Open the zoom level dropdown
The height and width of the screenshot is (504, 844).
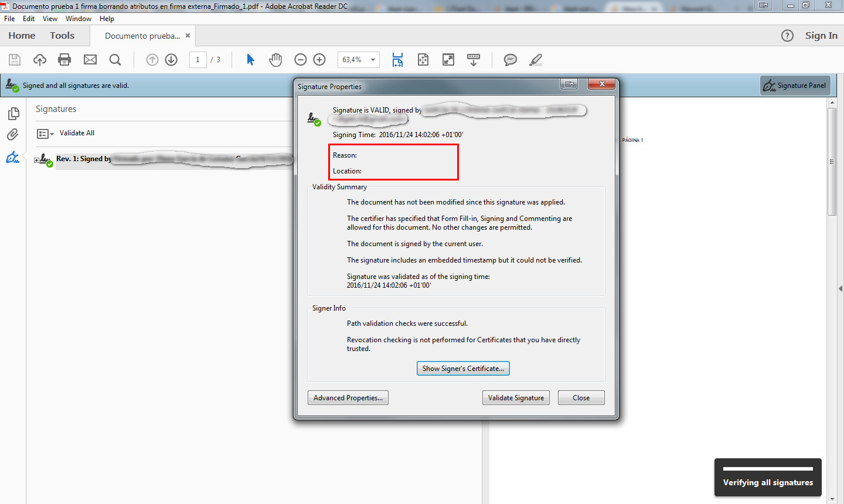click(x=372, y=59)
